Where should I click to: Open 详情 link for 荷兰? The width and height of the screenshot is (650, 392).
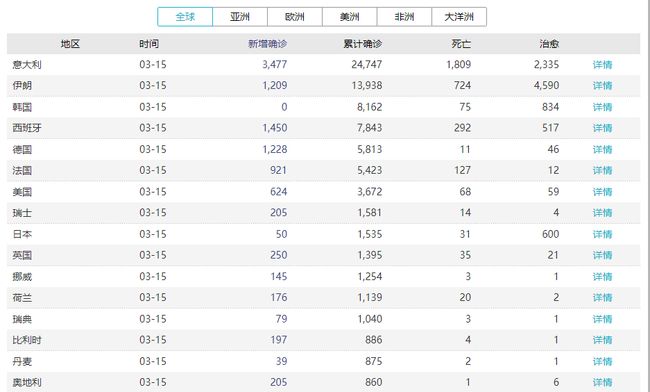click(602, 298)
